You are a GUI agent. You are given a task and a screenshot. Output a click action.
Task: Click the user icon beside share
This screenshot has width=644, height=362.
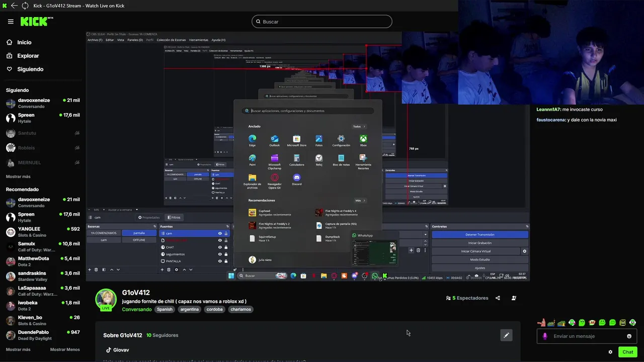tap(514, 298)
